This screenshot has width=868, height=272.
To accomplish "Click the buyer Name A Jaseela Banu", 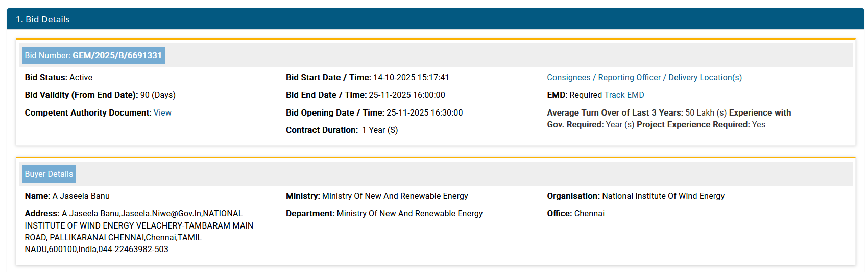I will [x=81, y=196].
